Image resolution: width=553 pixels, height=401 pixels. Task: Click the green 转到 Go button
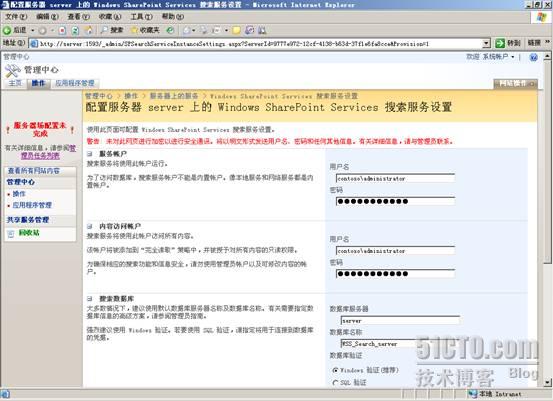508,43
